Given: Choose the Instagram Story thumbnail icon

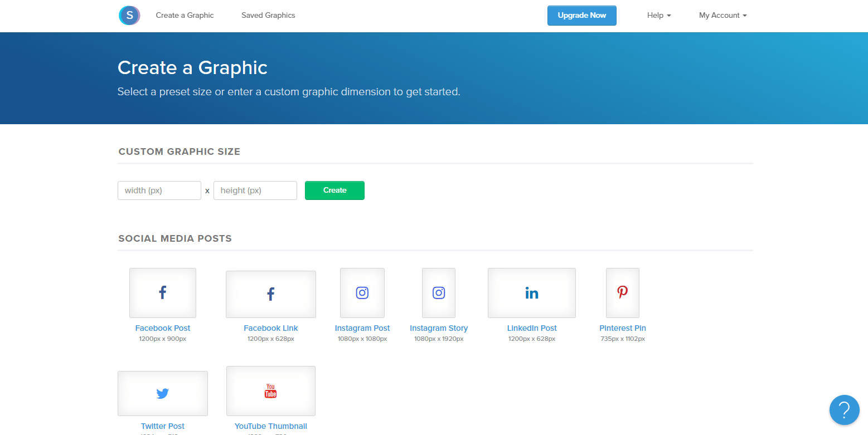Looking at the screenshot, I should pyautogui.click(x=439, y=293).
